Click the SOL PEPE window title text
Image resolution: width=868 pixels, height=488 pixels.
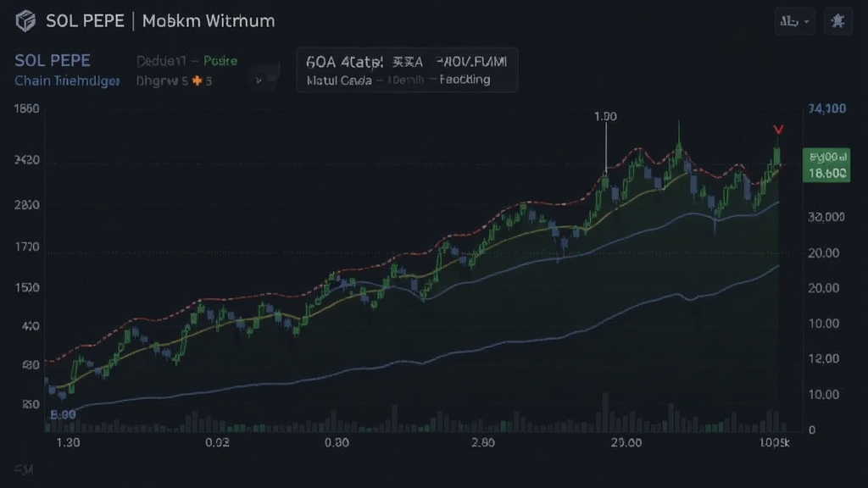(x=85, y=21)
